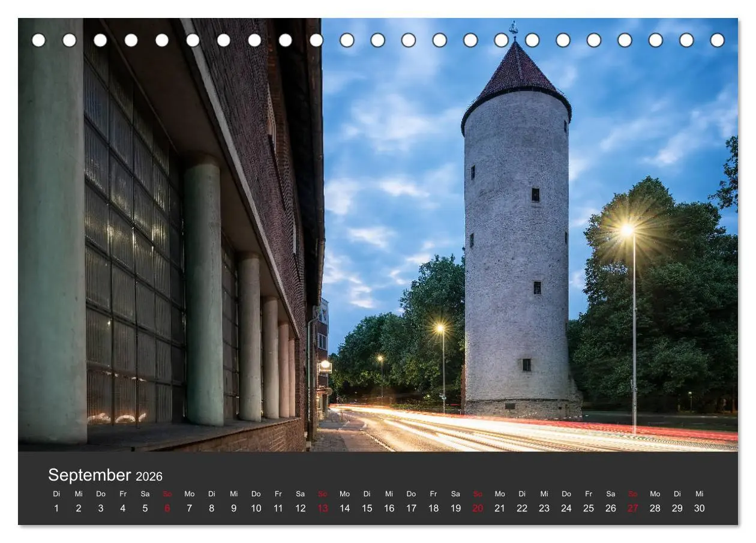Image resolution: width=756 pixels, height=543 pixels.
Task: Select date 22 in the calendar row
Action: click(x=522, y=508)
